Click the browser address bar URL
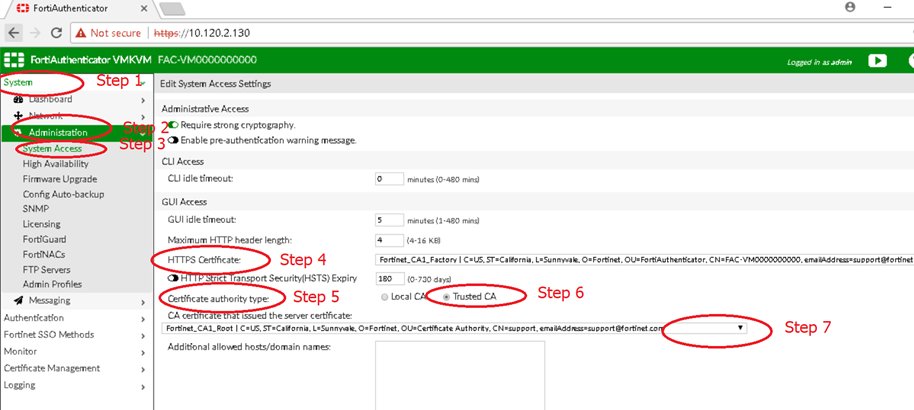This screenshot has width=914, height=410. click(x=202, y=33)
